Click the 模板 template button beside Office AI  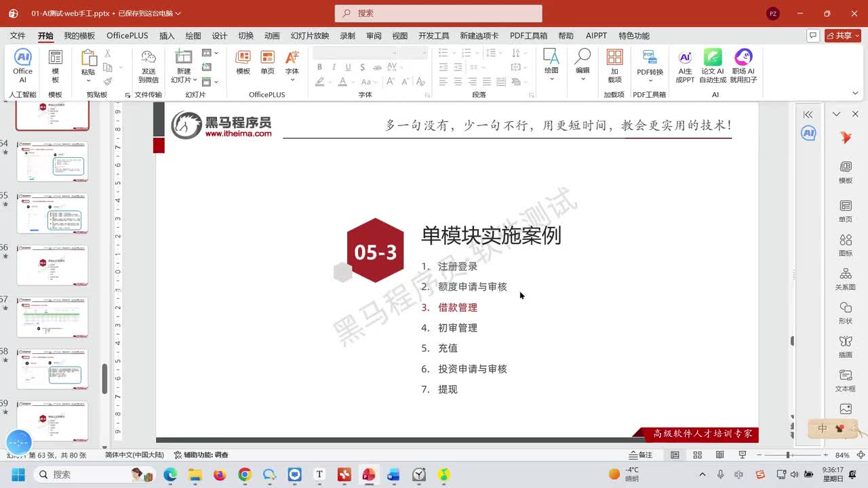55,66
